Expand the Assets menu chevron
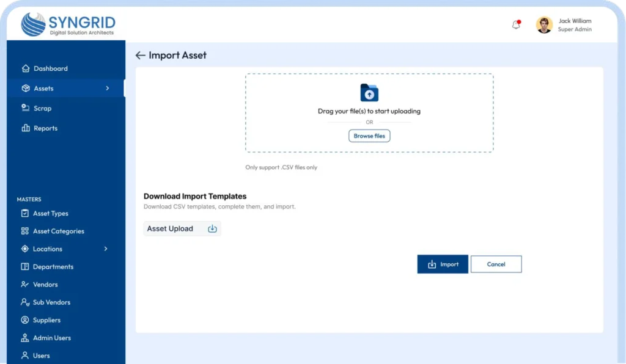 [108, 89]
